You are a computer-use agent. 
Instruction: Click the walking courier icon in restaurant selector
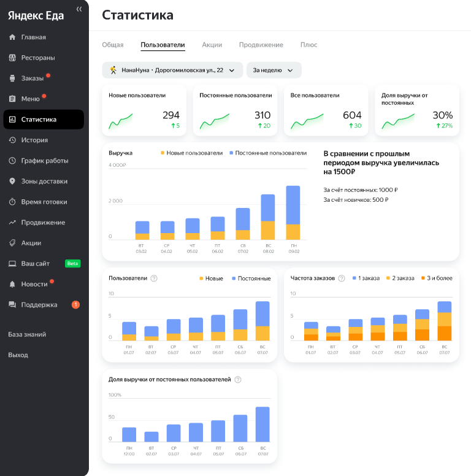(113, 70)
